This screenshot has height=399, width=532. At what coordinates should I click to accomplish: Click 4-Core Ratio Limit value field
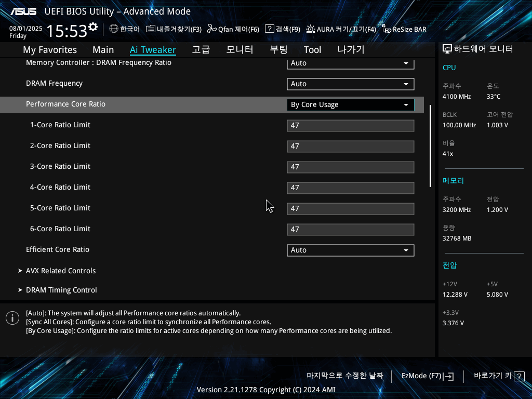point(351,188)
